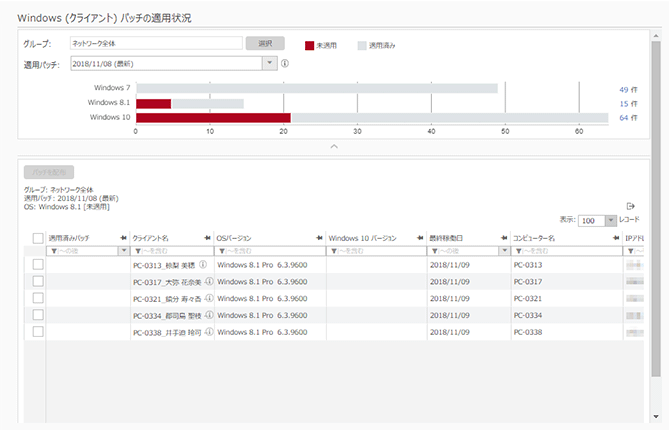Click pin icon on OSバージョン column header

click(320, 238)
